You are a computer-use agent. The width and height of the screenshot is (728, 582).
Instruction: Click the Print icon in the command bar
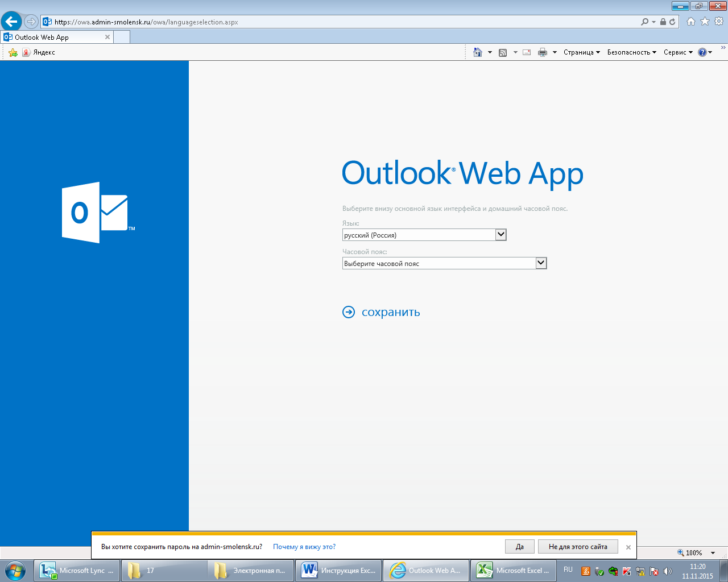pos(543,52)
